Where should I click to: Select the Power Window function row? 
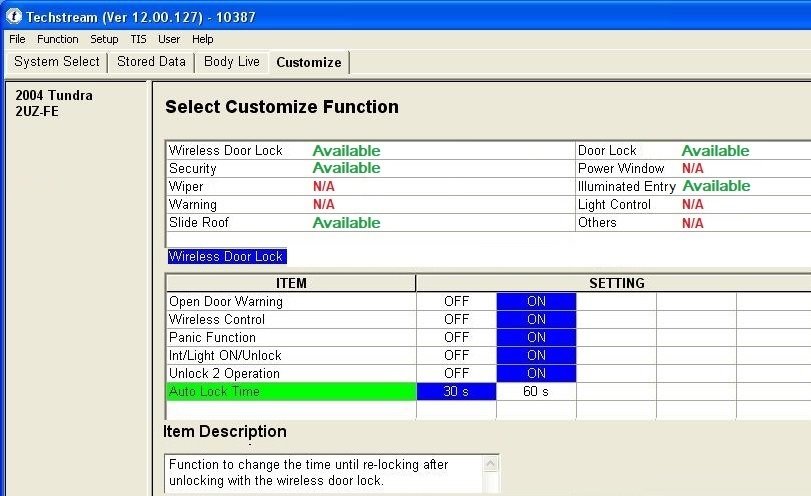point(693,168)
